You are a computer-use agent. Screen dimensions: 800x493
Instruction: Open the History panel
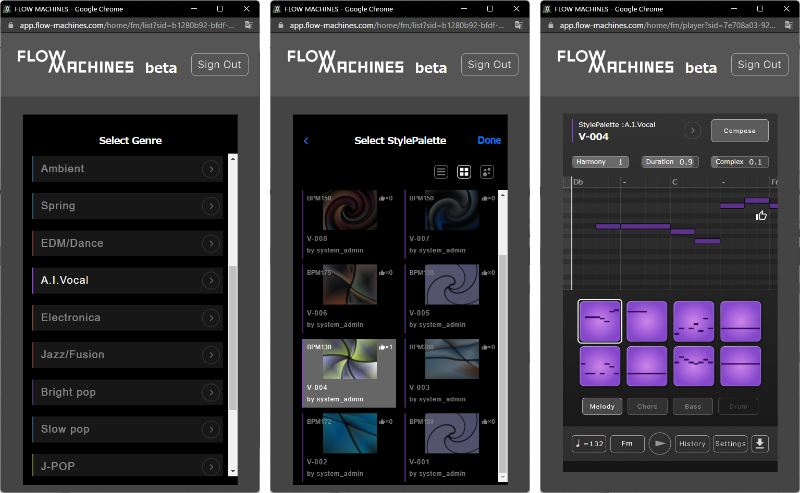click(x=692, y=443)
